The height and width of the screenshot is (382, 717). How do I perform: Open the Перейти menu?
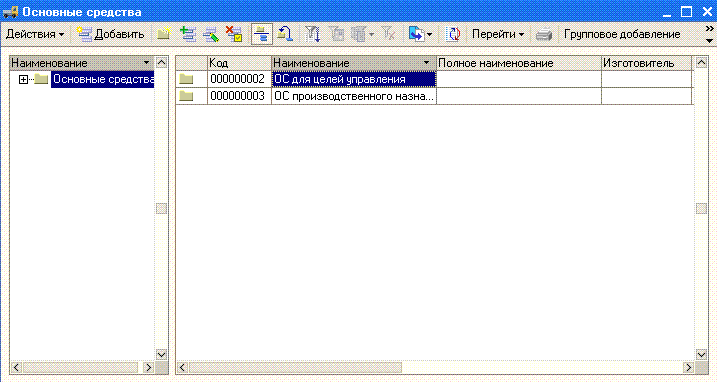pos(498,34)
